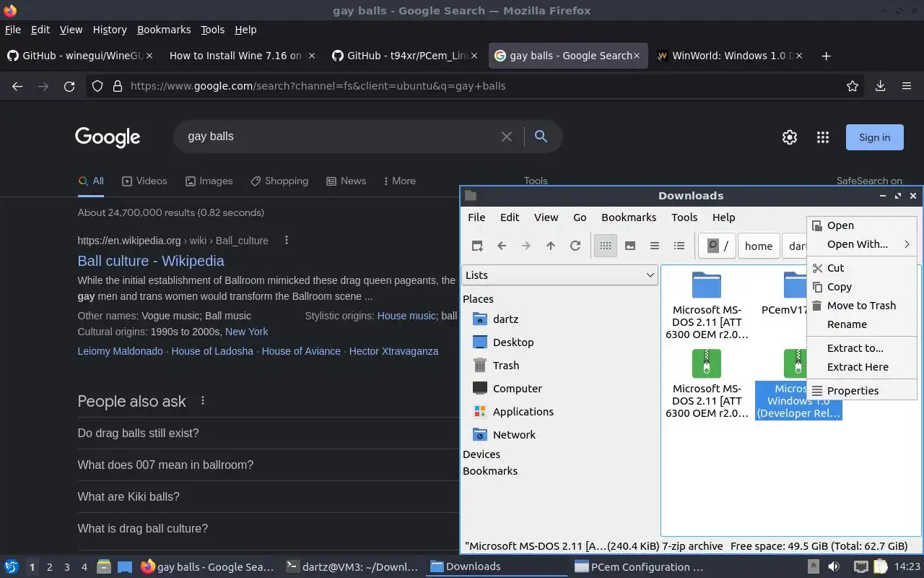Image resolution: width=924 pixels, height=578 pixels.
Task: Click the Sign in button
Action: click(875, 137)
